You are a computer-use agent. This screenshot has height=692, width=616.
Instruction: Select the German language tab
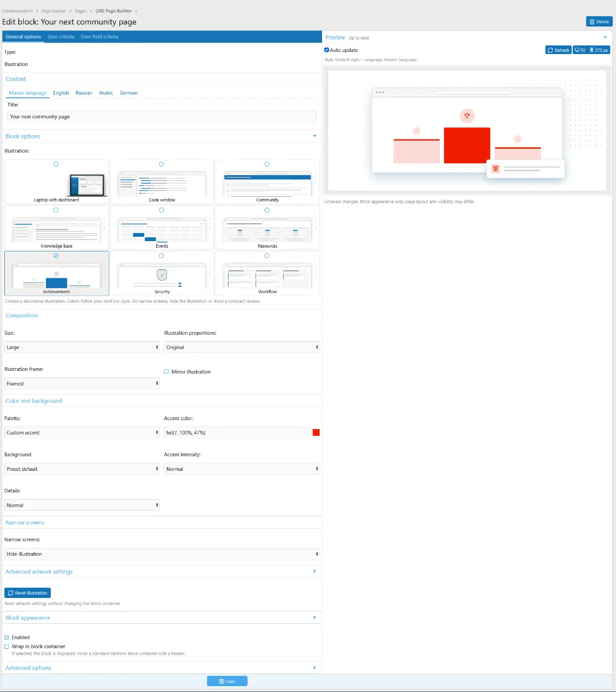click(x=129, y=93)
